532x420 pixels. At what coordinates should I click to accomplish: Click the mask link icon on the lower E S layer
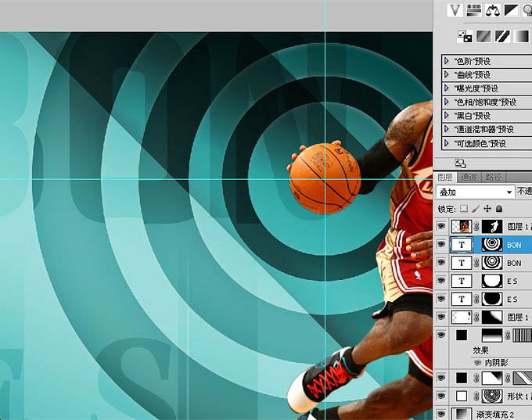point(476,299)
